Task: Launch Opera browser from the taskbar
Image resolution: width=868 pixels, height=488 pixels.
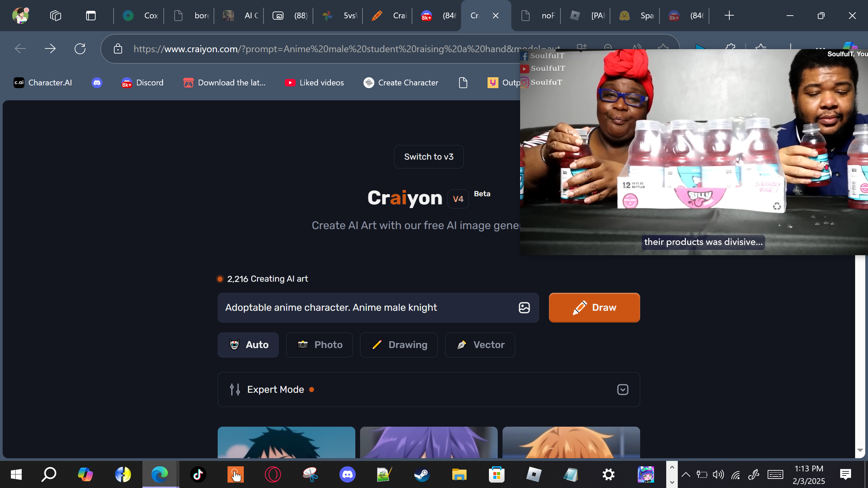Action: (x=273, y=474)
